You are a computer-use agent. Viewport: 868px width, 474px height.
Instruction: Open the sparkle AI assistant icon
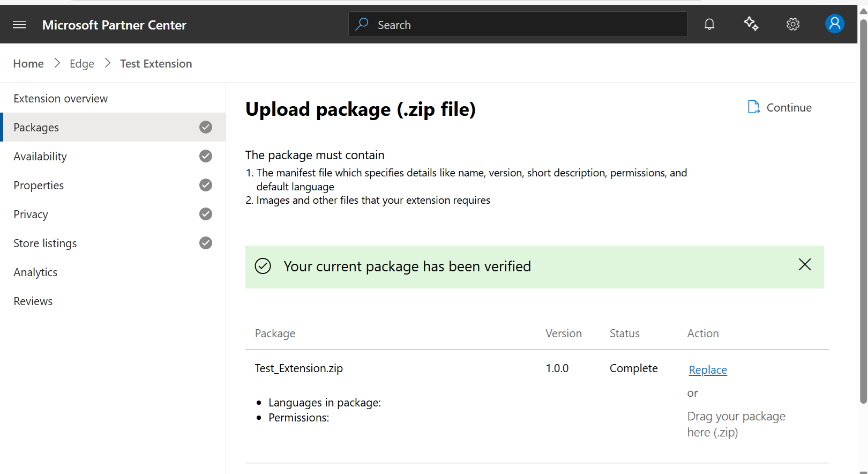[751, 24]
